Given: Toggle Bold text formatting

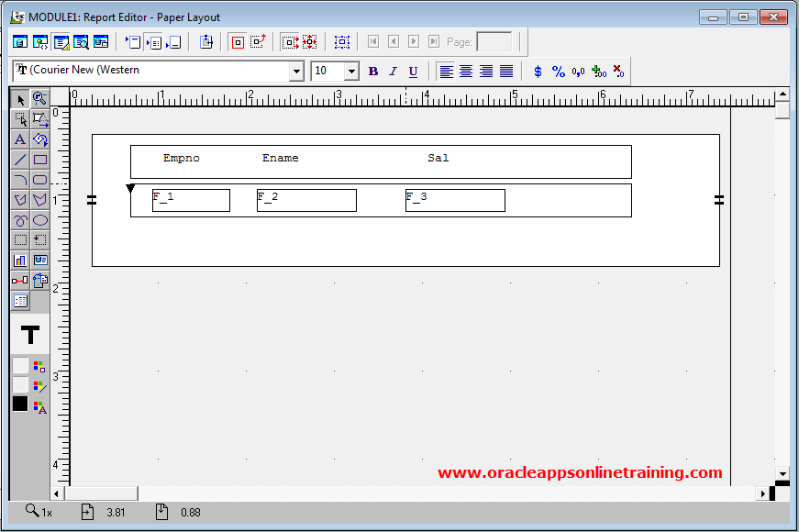Looking at the screenshot, I should pyautogui.click(x=373, y=72).
